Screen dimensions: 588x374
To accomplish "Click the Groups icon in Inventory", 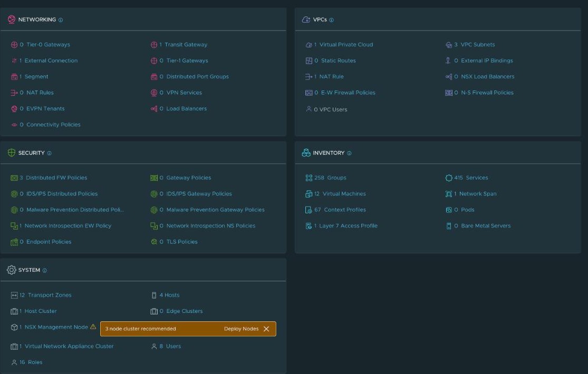I will tap(309, 178).
